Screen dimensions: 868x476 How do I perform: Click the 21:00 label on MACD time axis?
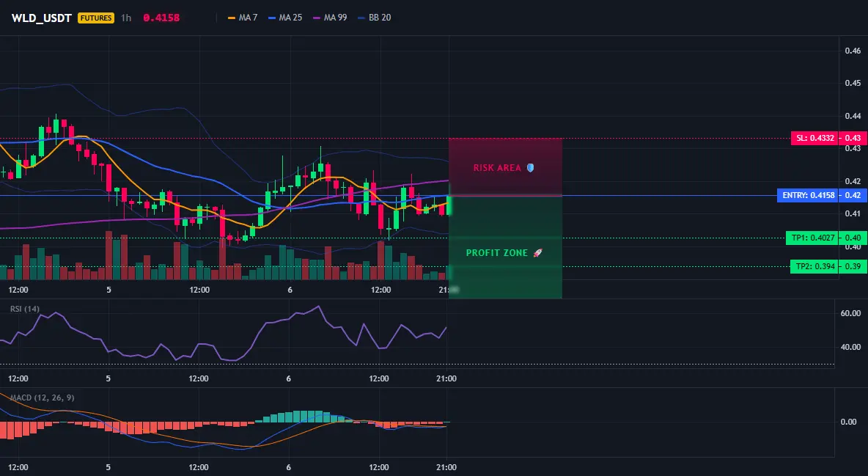tap(446, 467)
